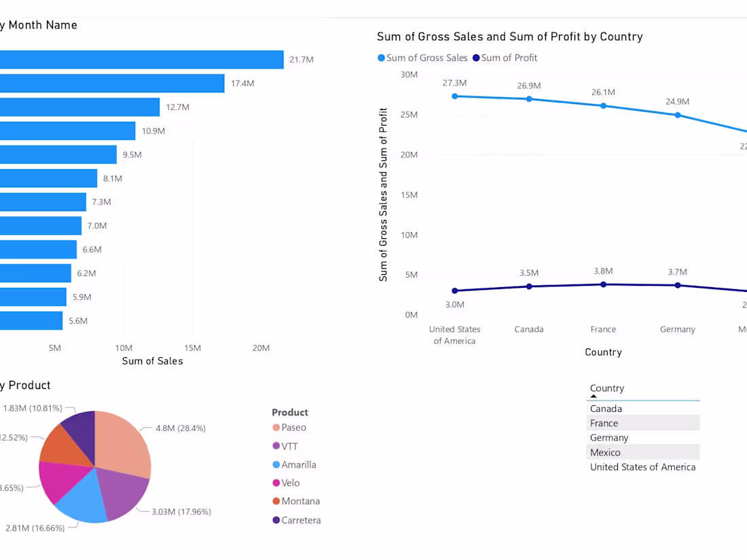Select France in the Country slicer

pos(643,424)
